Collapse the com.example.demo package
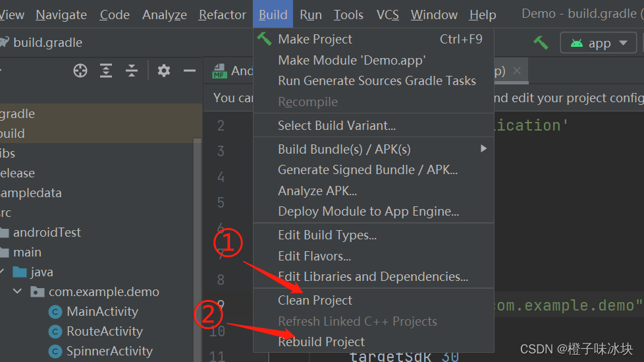Image resolution: width=644 pixels, height=362 pixels. click(17, 291)
